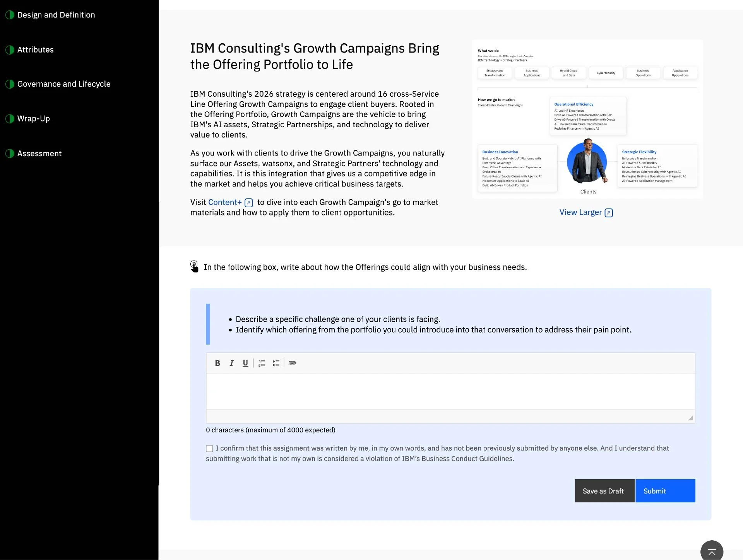Navigate to the Wrap-Up section

(34, 119)
